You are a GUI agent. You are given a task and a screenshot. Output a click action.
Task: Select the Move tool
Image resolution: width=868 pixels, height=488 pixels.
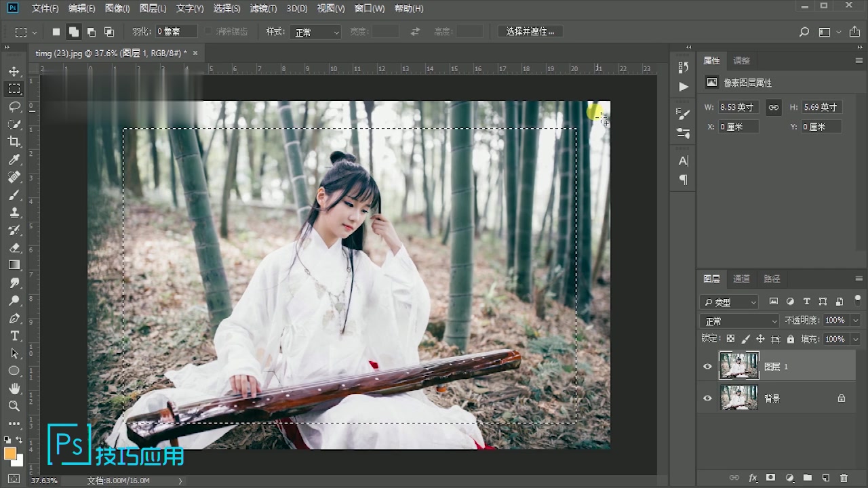(14, 72)
